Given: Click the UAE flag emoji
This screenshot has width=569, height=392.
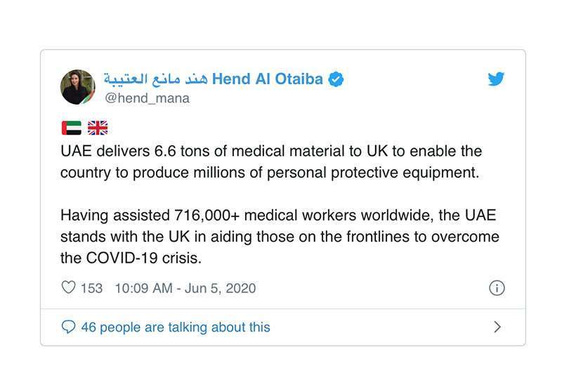Looking at the screenshot, I should pos(72,128).
